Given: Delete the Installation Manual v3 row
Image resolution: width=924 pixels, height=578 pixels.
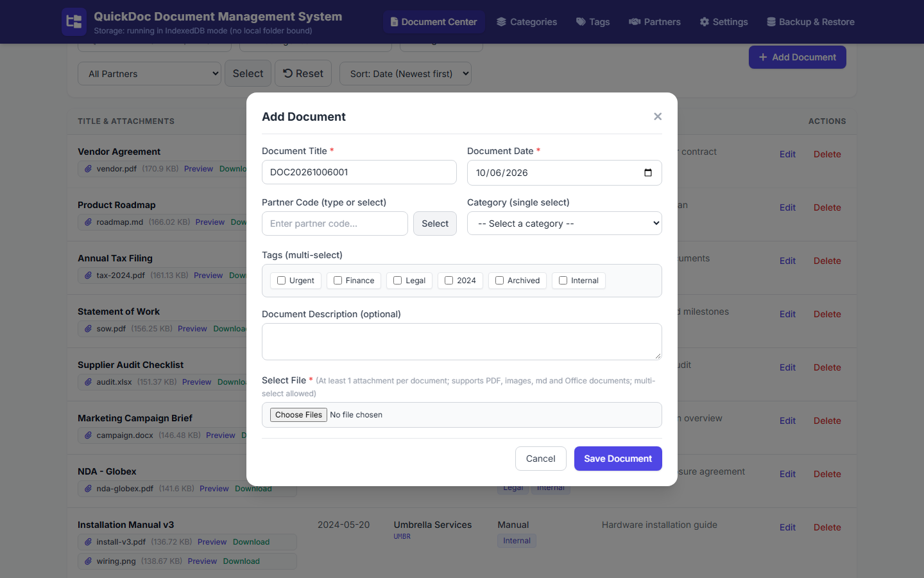Looking at the screenshot, I should click(827, 527).
